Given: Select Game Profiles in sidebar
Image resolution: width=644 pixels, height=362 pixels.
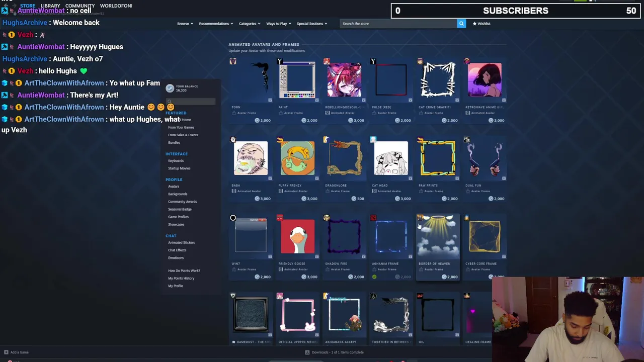Looking at the screenshot, I should click(178, 217).
